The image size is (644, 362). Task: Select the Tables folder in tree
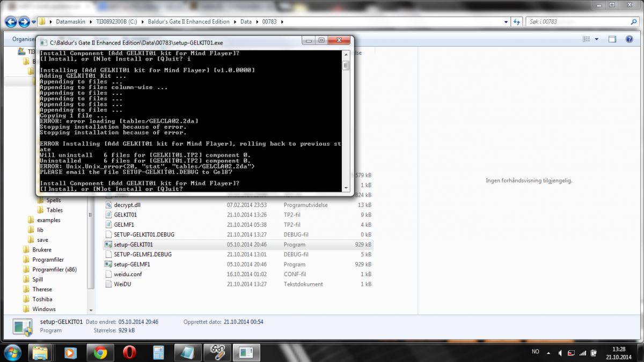click(x=54, y=210)
